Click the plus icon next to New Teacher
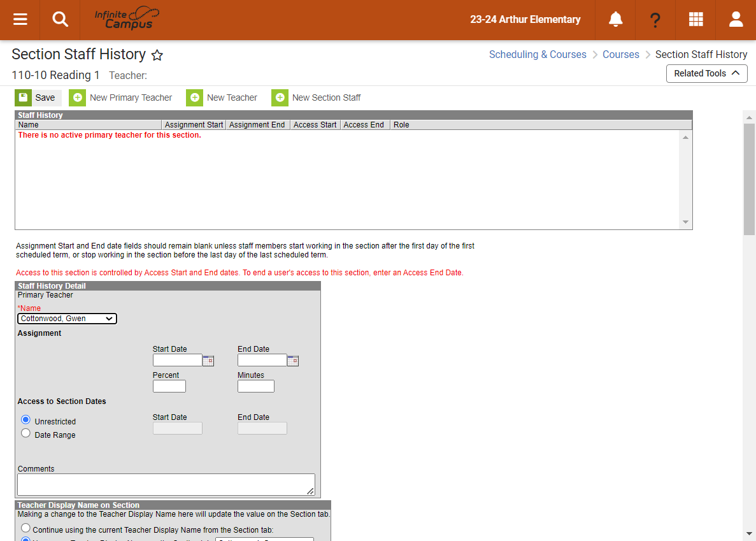The height and width of the screenshot is (541, 756). pyautogui.click(x=194, y=97)
